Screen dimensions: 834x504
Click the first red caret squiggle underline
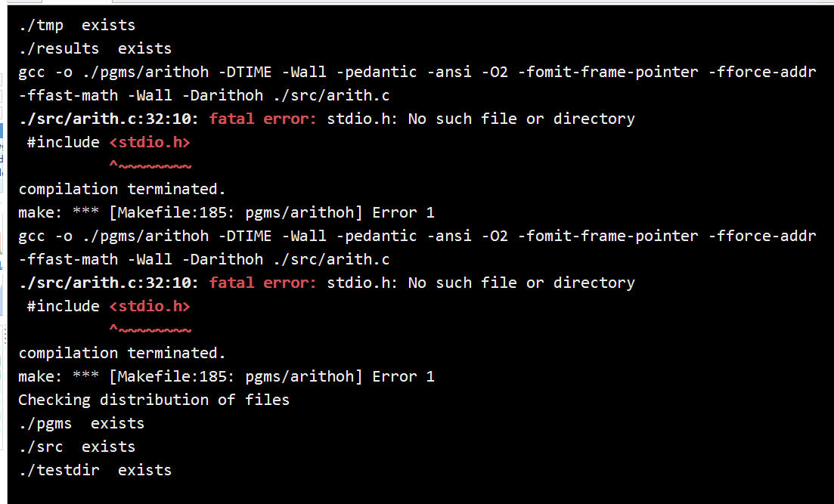pos(150,166)
